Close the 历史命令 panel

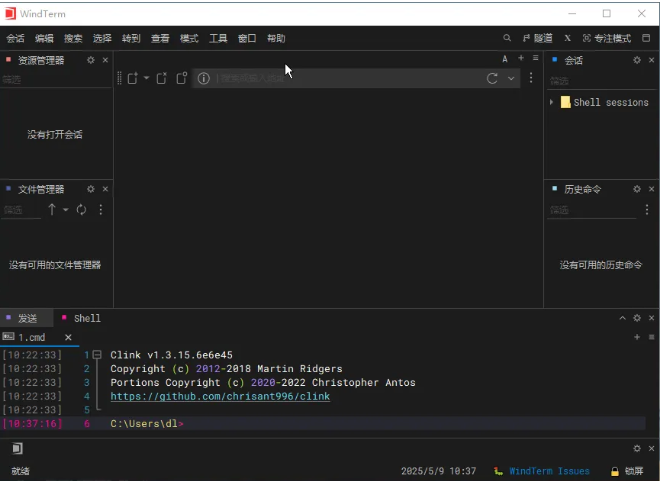tap(652, 189)
